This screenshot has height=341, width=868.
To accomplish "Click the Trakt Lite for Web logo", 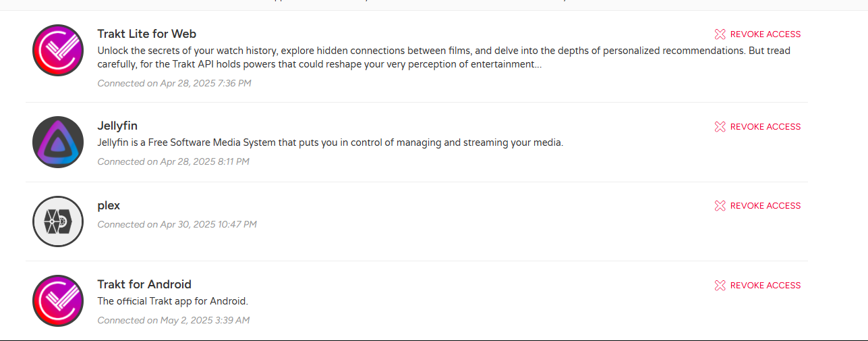I will coord(58,50).
